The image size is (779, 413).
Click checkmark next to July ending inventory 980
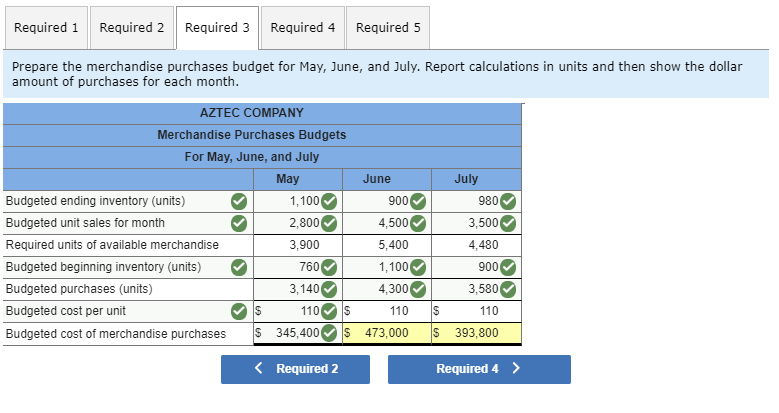[508, 202]
